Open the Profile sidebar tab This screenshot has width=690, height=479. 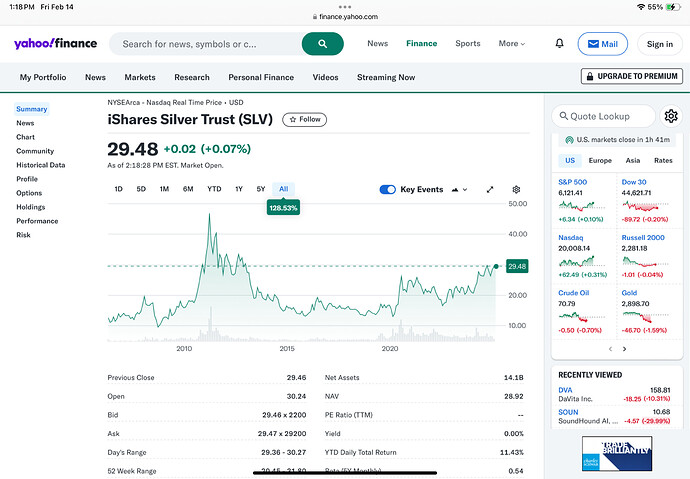point(27,179)
